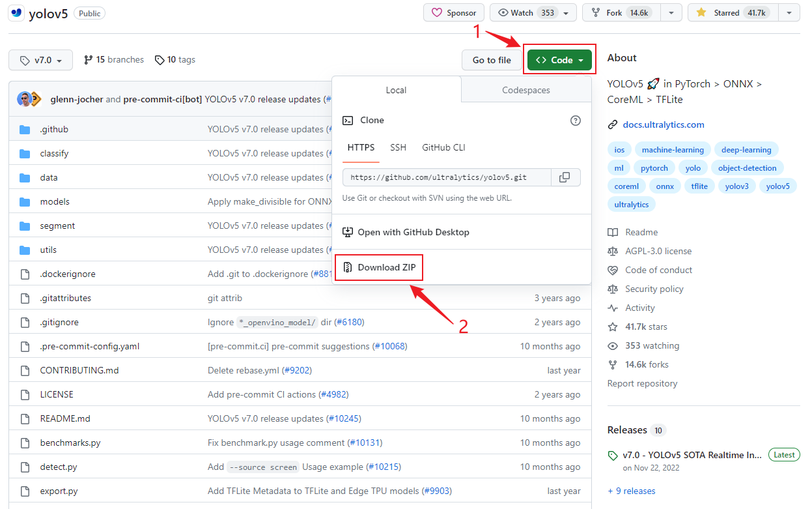The image size is (812, 509).
Task: Click the #9903 pull request link
Action: point(437,491)
